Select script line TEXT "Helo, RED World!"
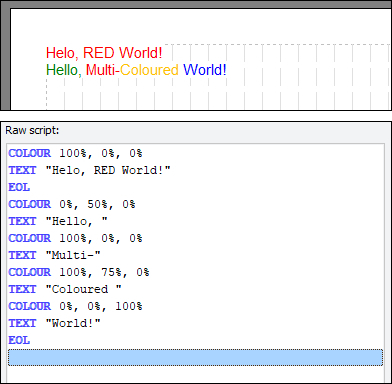This screenshot has height=384, width=392. tap(89, 170)
